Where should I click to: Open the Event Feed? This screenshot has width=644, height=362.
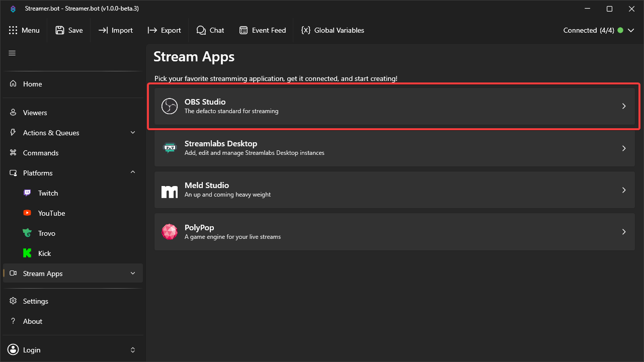262,30
